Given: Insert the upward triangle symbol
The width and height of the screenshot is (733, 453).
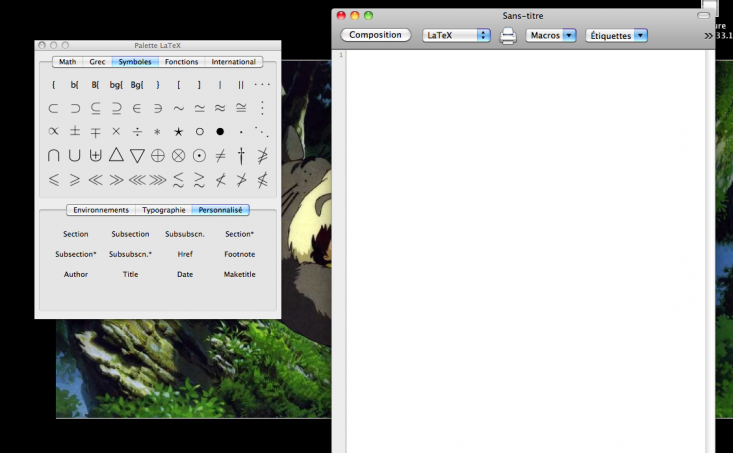Looking at the screenshot, I should click(116, 156).
